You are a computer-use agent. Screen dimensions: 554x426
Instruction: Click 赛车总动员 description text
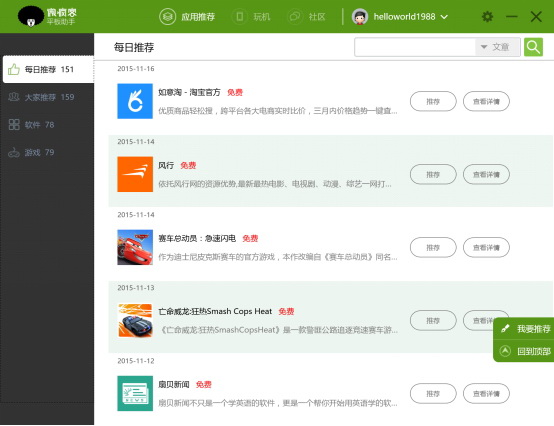278,257
